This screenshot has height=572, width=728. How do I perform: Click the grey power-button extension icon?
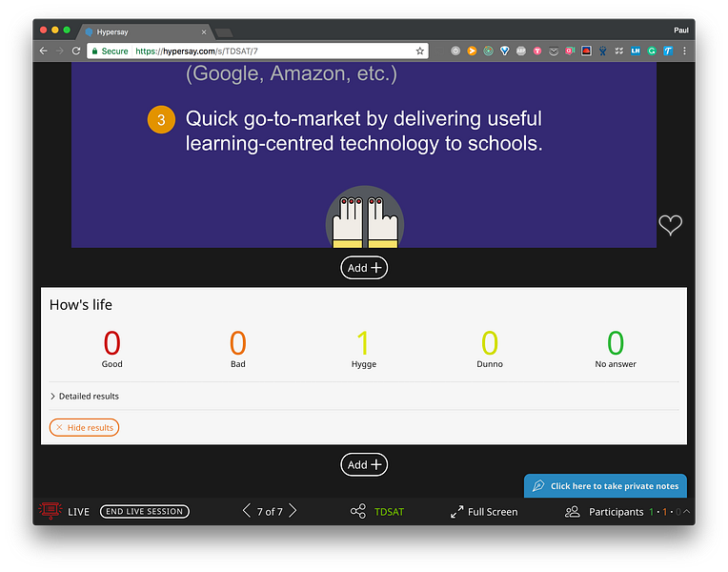[x=455, y=51]
